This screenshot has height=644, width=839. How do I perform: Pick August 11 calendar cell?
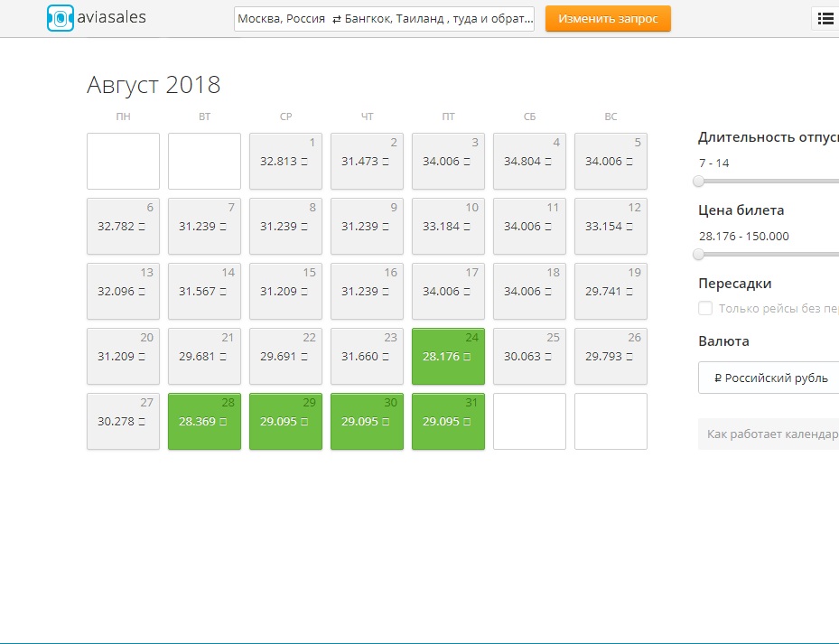tap(530, 227)
